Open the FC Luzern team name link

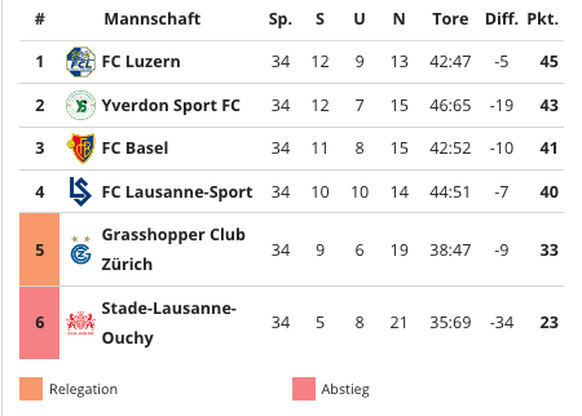(x=141, y=62)
